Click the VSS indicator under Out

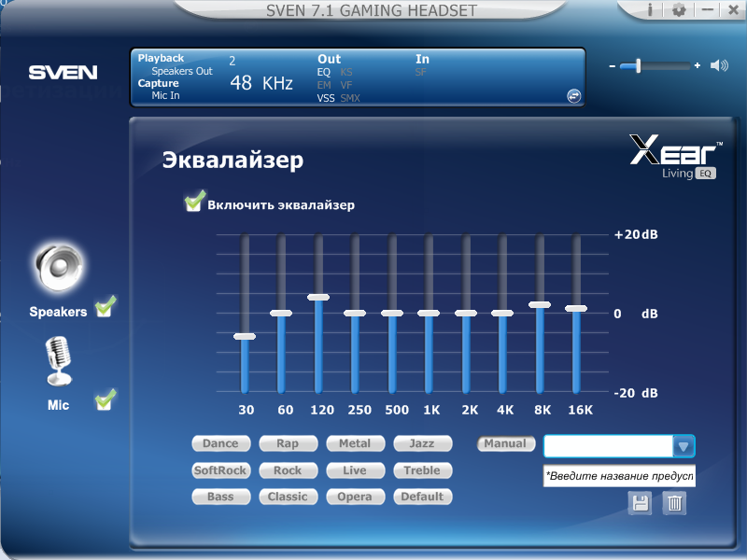click(326, 98)
